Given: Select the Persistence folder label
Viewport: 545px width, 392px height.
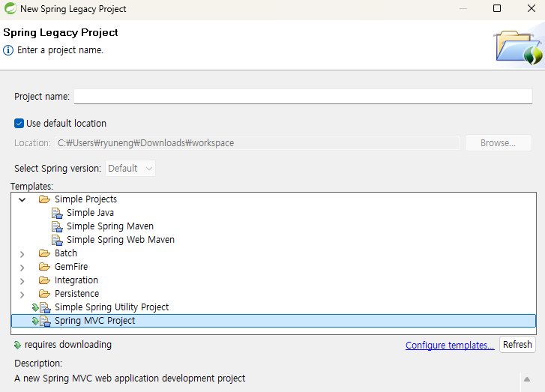Looking at the screenshot, I should 76,294.
